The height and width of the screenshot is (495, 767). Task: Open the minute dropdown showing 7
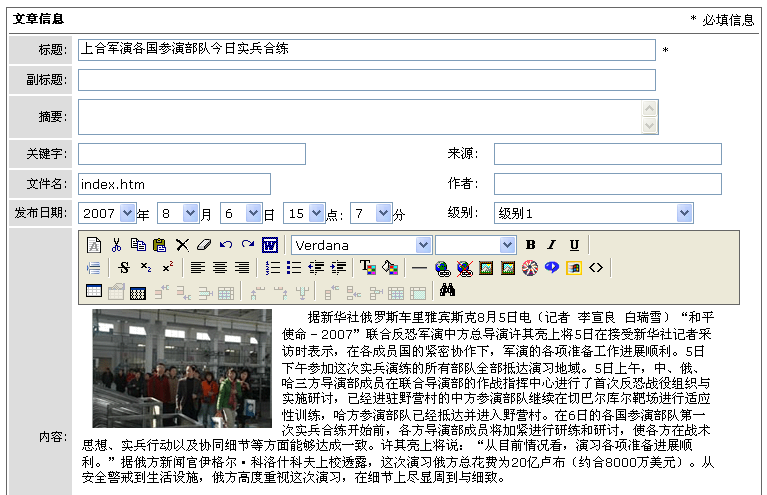click(x=383, y=213)
